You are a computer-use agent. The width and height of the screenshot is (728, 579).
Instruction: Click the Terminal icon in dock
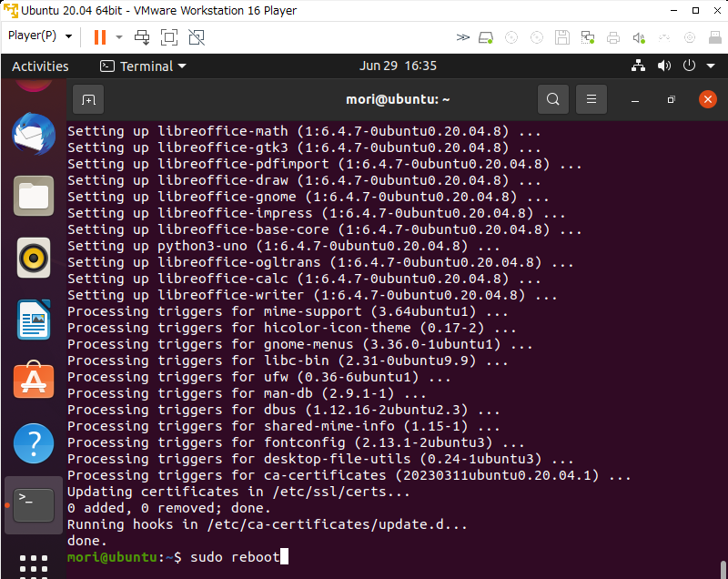pos(34,505)
